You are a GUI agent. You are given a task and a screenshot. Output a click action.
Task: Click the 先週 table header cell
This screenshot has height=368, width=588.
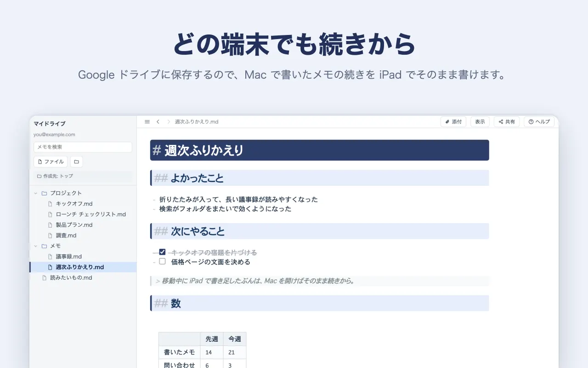212,339
